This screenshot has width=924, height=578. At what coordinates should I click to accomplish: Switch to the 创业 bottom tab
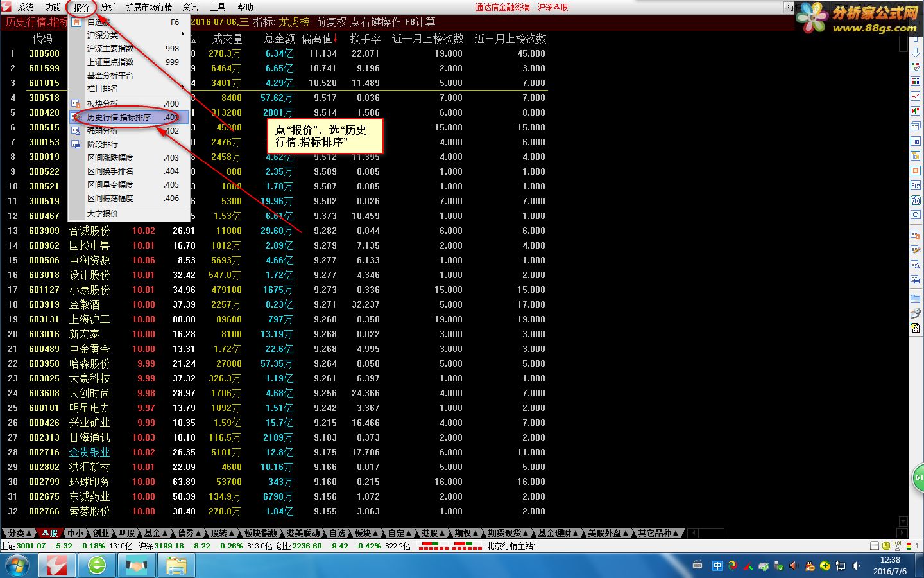[100, 533]
